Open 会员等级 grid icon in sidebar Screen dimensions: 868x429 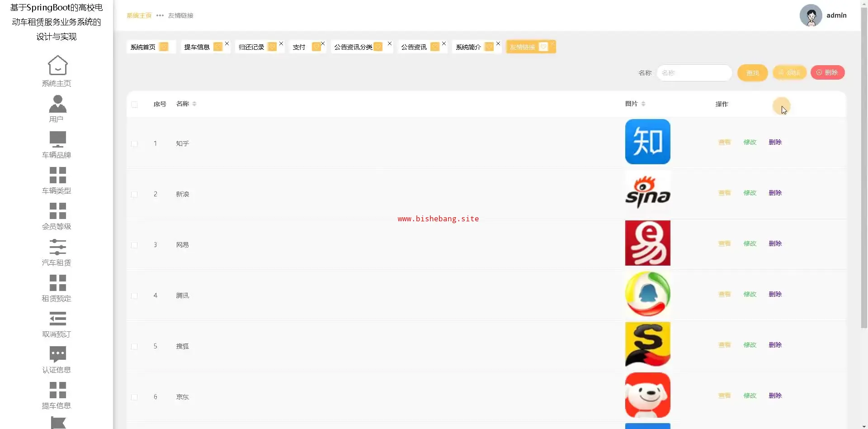(x=57, y=211)
